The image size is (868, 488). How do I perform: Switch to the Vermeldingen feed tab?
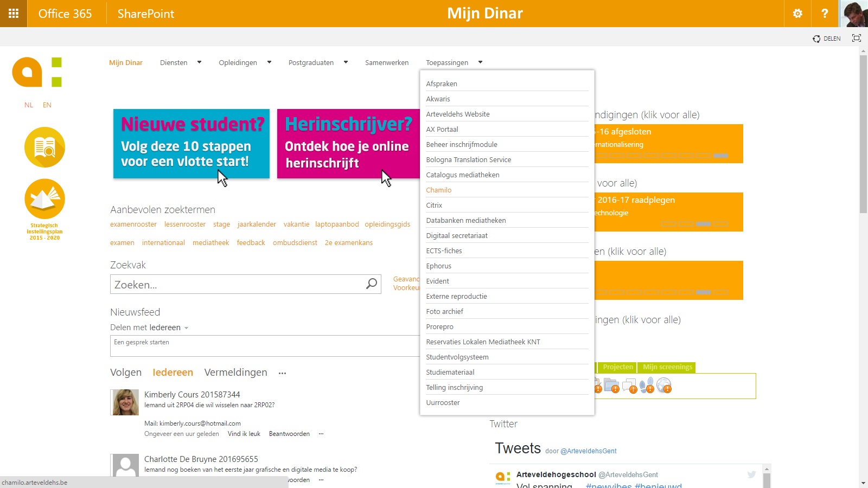(235, 373)
